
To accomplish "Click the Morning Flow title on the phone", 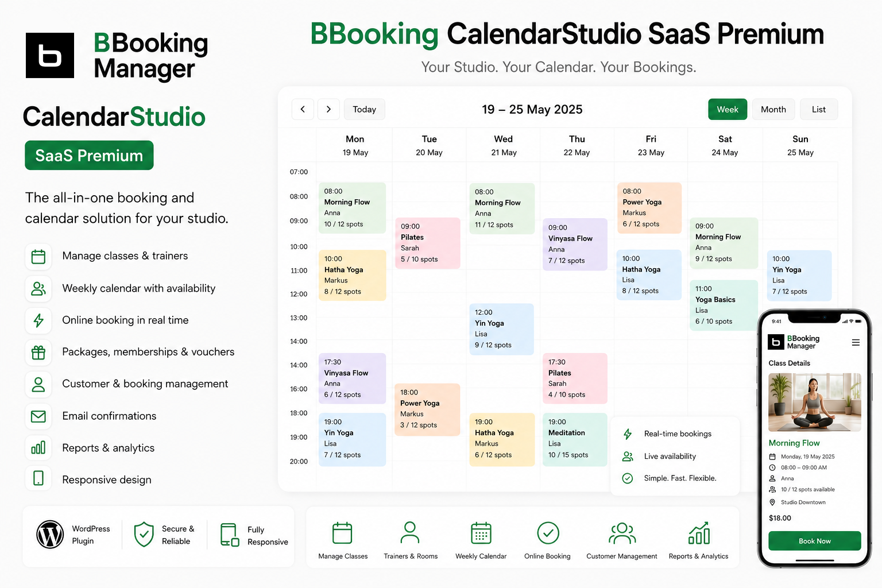I will click(794, 443).
